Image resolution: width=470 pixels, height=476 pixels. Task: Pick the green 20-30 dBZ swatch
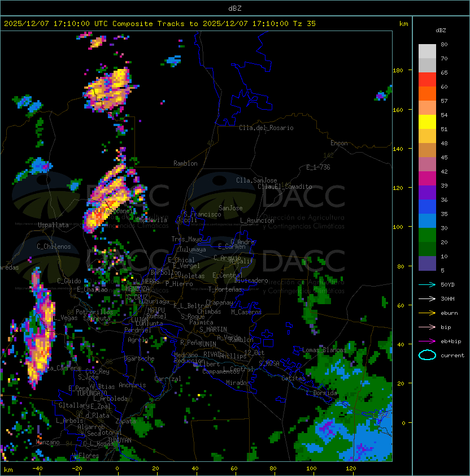[x=427, y=235]
